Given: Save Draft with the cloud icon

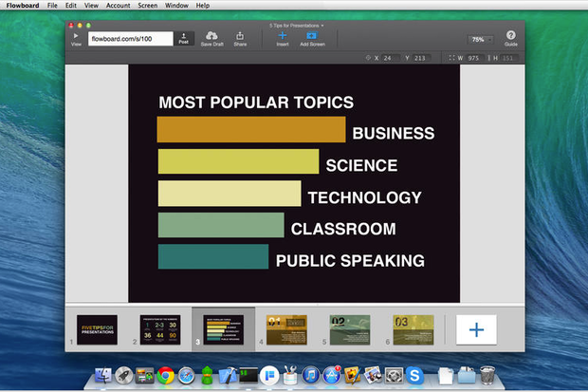Looking at the screenshot, I should [211, 39].
